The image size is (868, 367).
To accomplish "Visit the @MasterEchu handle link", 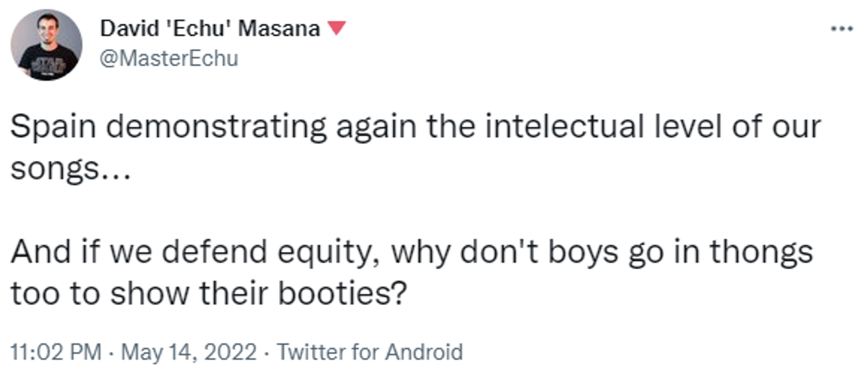I will (x=169, y=59).
